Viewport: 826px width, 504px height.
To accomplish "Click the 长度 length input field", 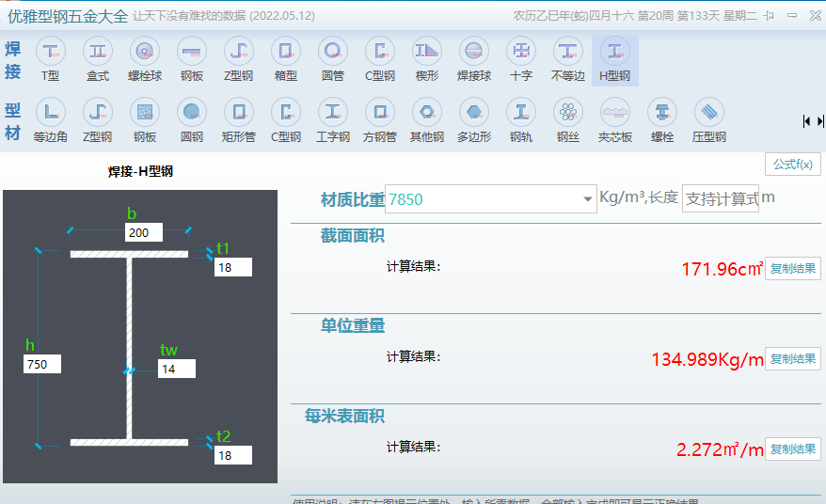I will [x=720, y=198].
